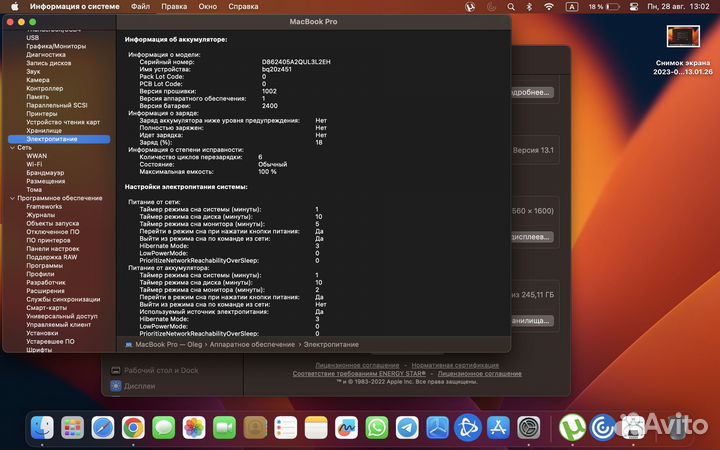Click the Максимальная емкость 100 % value

[267, 172]
